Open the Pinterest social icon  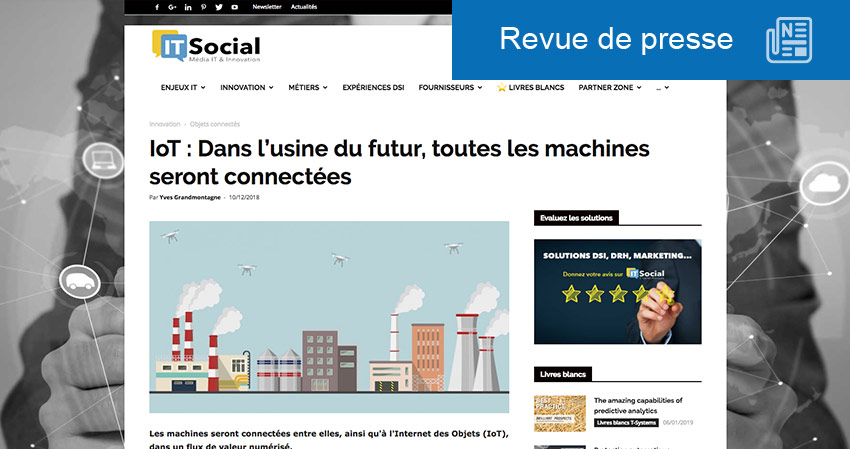tap(203, 7)
